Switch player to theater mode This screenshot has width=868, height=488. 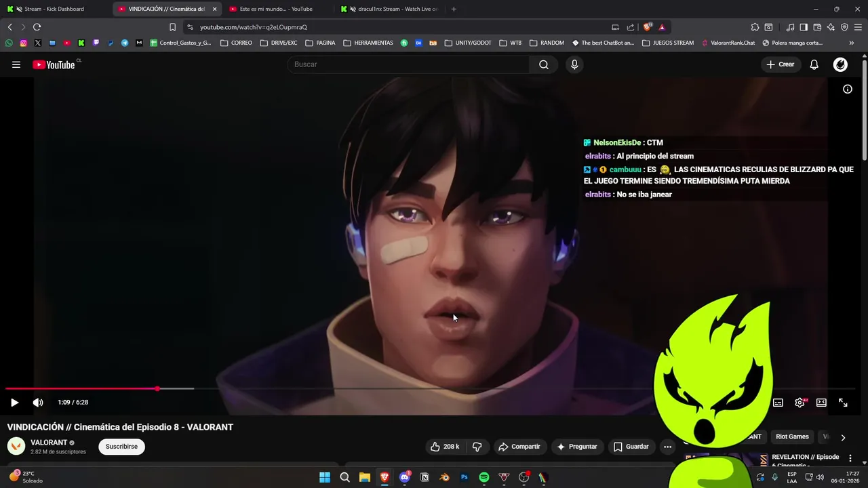[x=821, y=402]
